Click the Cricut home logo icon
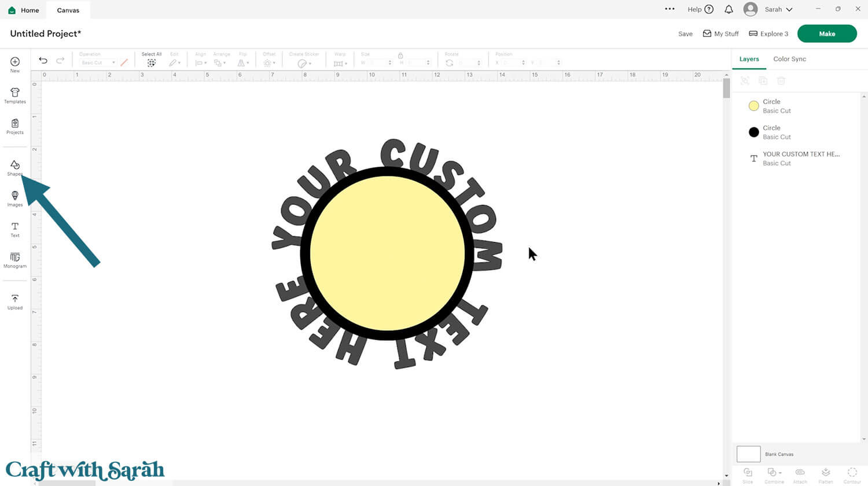 pos(12,10)
